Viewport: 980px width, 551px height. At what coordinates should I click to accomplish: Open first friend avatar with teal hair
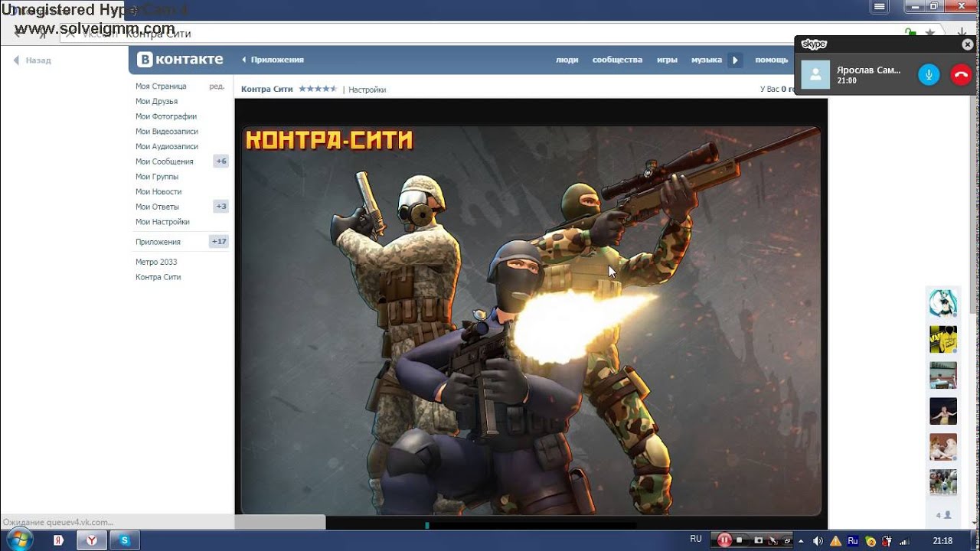(943, 303)
